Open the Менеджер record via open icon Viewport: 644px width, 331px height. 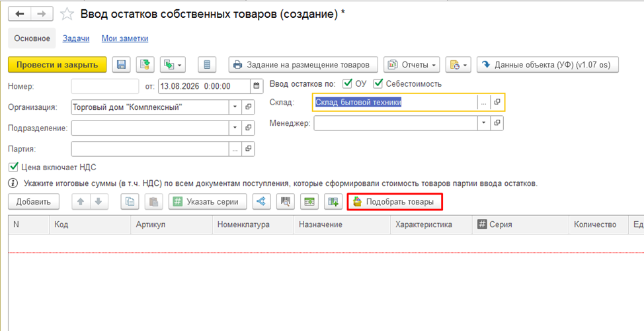(x=497, y=122)
